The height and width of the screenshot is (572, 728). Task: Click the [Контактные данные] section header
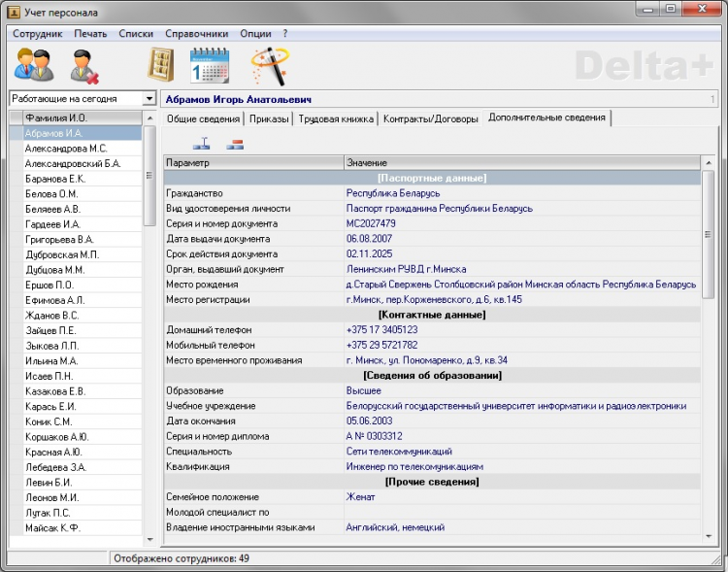pos(432,315)
